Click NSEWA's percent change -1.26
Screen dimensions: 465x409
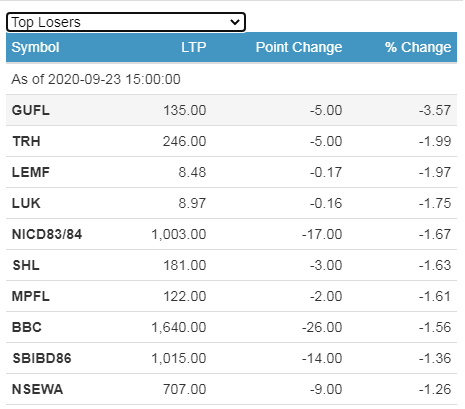click(x=435, y=389)
